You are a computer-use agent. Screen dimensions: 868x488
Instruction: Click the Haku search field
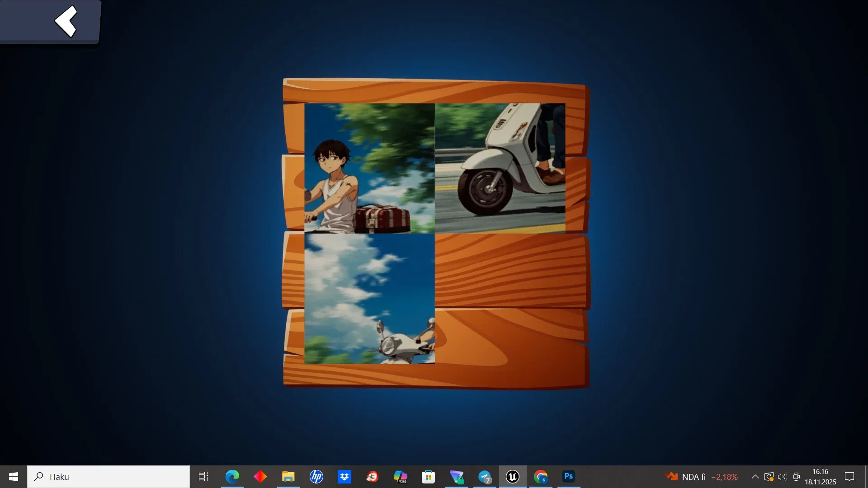pos(108,477)
